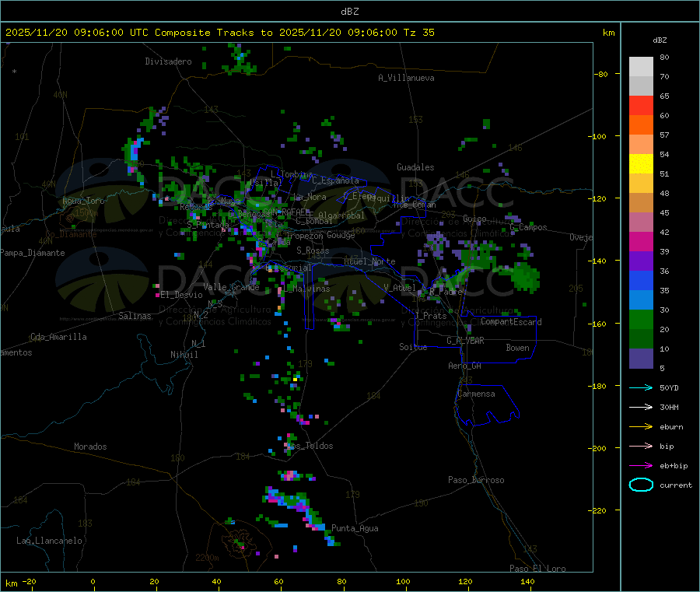Click the 'Carmensa' map label

tap(476, 394)
